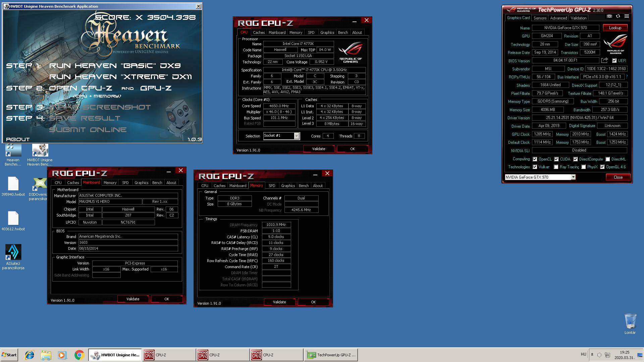Open the HWBOT Unigine Heaven desktop shortcut
The width and height of the screenshot is (644, 362).
(x=40, y=155)
